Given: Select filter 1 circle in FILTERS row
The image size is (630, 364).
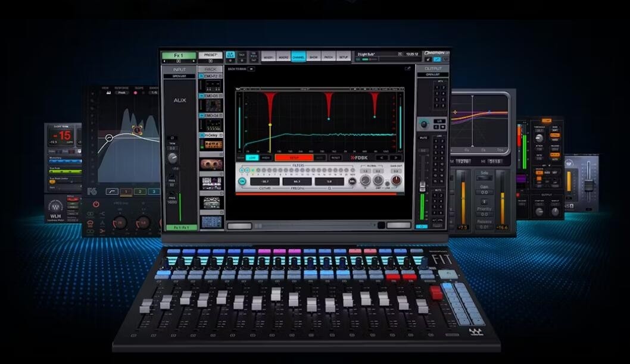Looking at the screenshot, I should coord(242,171).
